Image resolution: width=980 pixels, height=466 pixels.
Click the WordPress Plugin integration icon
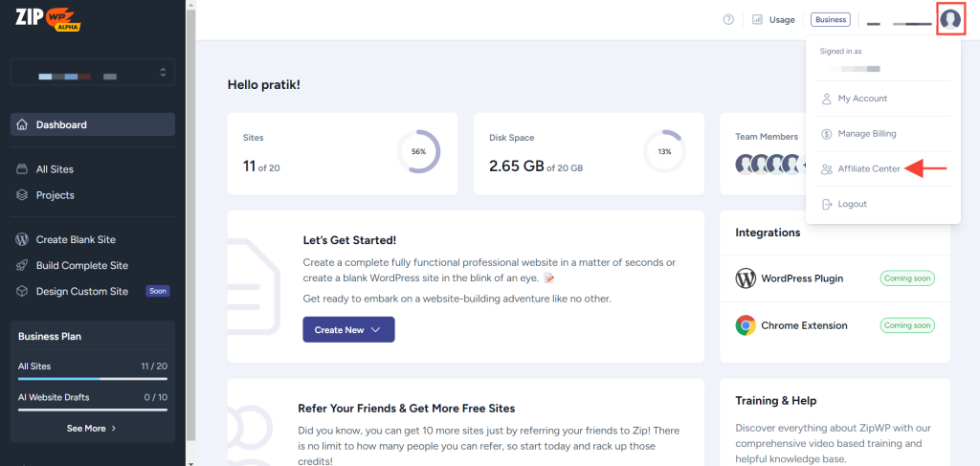point(746,278)
